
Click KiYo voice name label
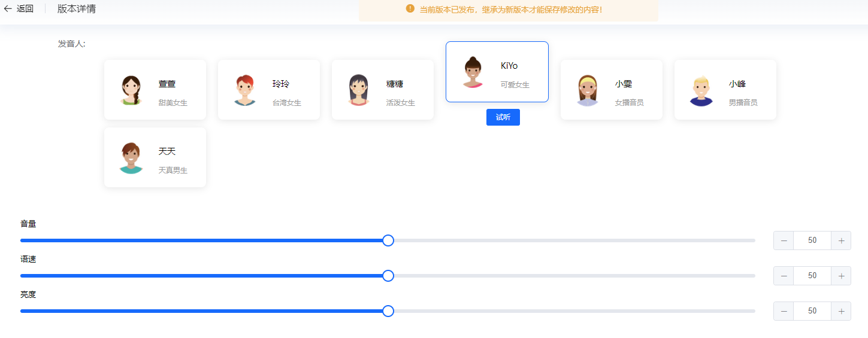[x=509, y=66]
